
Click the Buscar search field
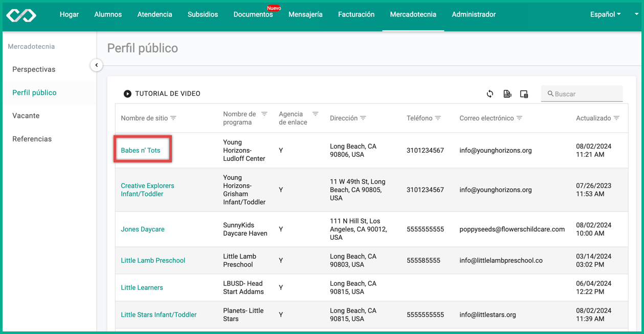(582, 94)
